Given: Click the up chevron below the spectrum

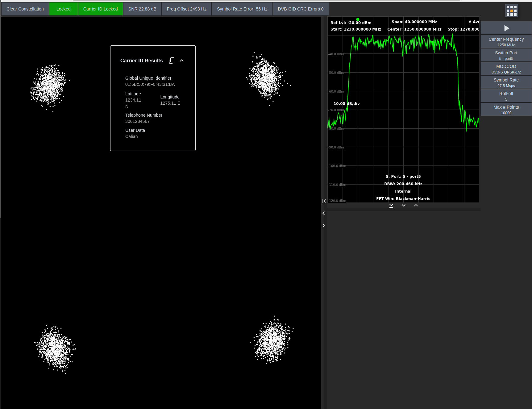Looking at the screenshot, I should pos(416,206).
